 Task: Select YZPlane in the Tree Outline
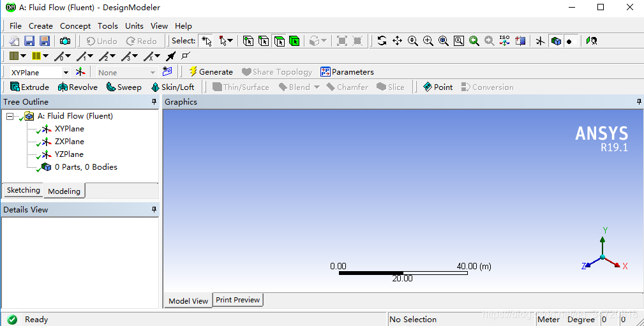click(69, 154)
